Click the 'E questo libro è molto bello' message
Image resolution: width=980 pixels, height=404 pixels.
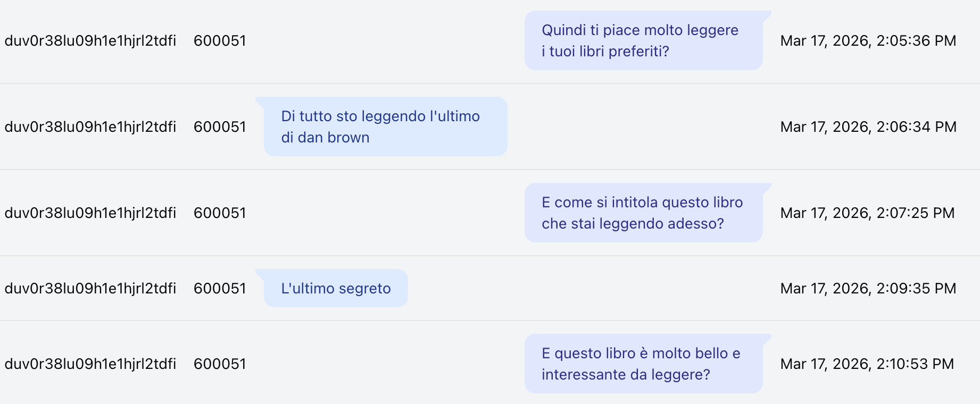(644, 364)
